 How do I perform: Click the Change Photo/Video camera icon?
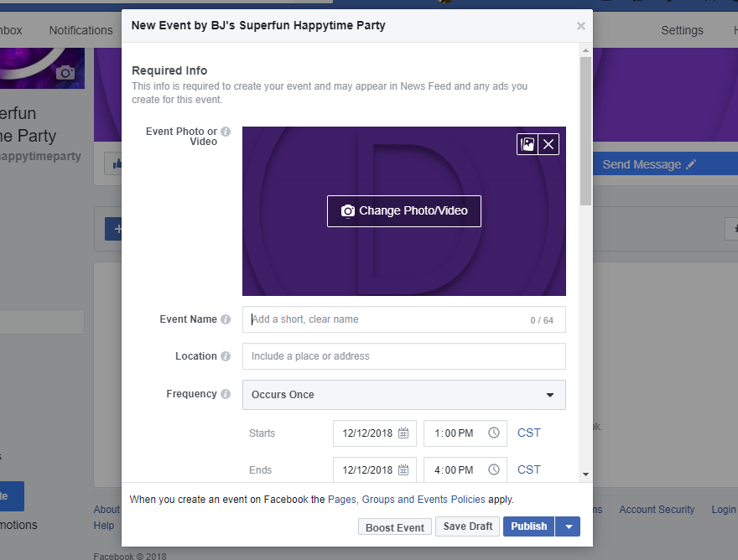(348, 211)
